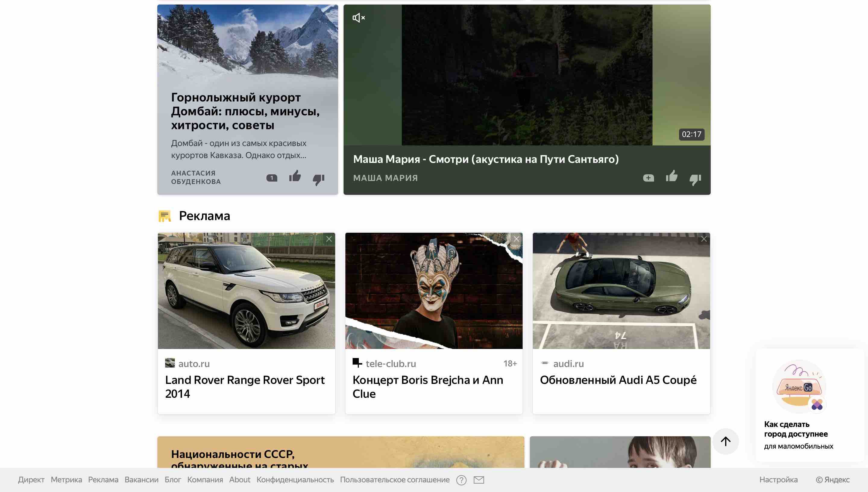Open comments on Домбай article
868x492 pixels.
coord(272,178)
